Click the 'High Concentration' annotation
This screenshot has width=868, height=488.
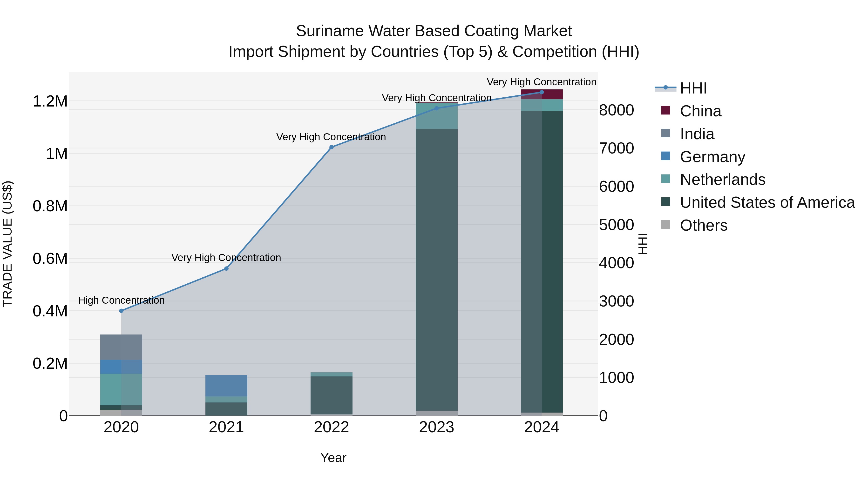tap(121, 300)
